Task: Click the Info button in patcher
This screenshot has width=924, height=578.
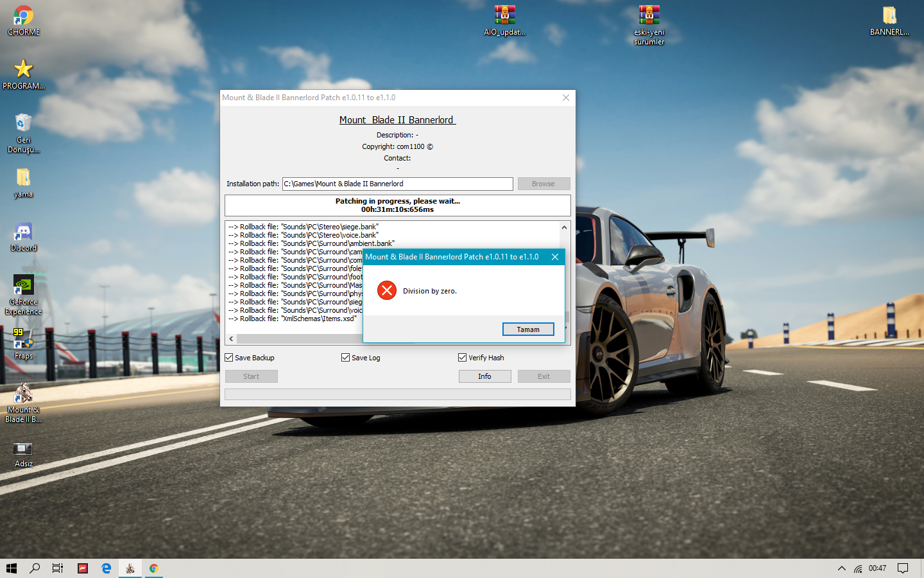Action: [x=484, y=376]
